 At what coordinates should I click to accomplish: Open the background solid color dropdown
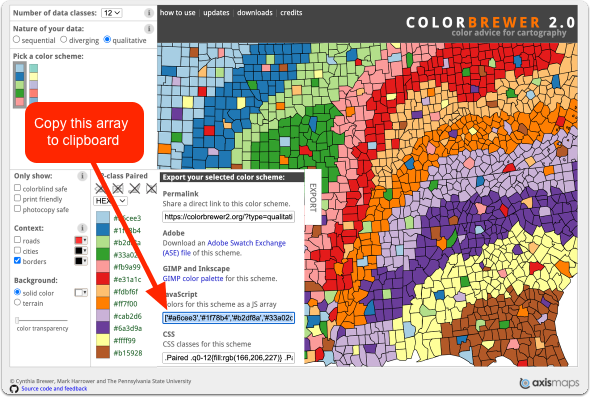(81, 292)
